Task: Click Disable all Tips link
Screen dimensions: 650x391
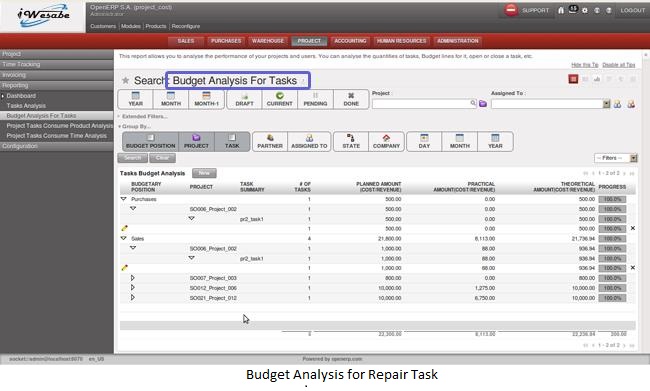Action: [618, 65]
